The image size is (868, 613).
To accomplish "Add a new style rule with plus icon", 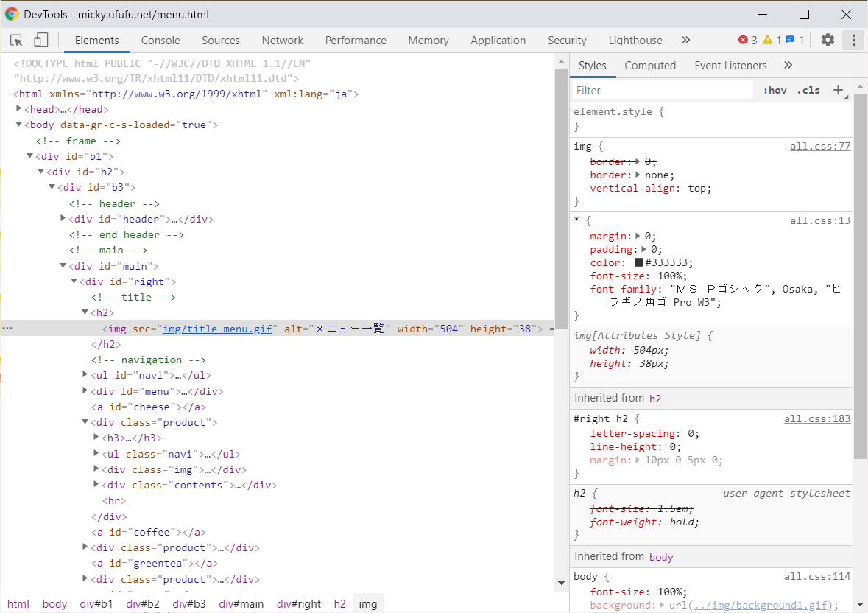I will [838, 90].
